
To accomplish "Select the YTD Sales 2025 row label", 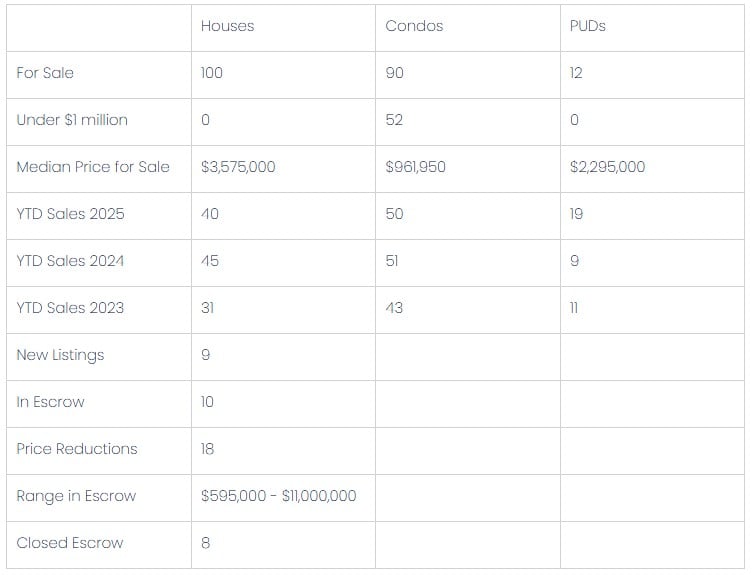I will point(70,214).
